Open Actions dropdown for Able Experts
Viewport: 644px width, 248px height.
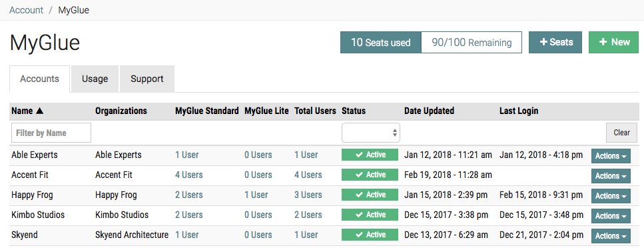point(611,156)
